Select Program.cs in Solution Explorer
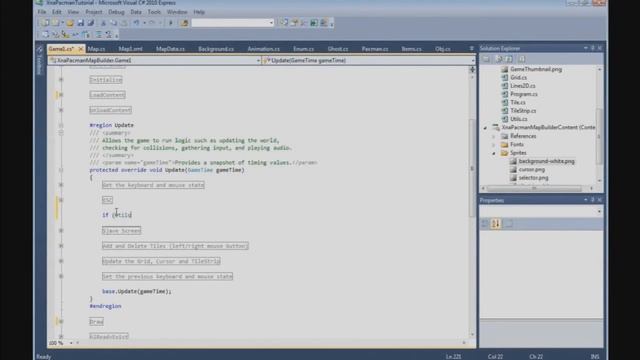 [x=524, y=94]
